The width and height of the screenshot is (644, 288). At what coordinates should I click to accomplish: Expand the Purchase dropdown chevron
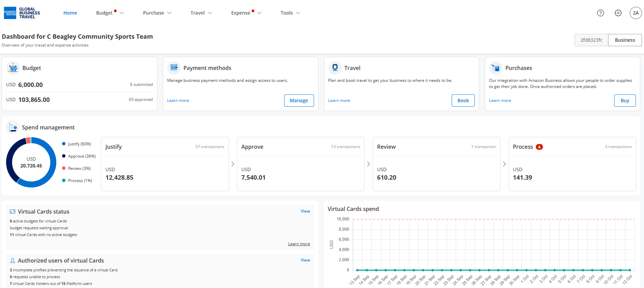[x=169, y=13]
